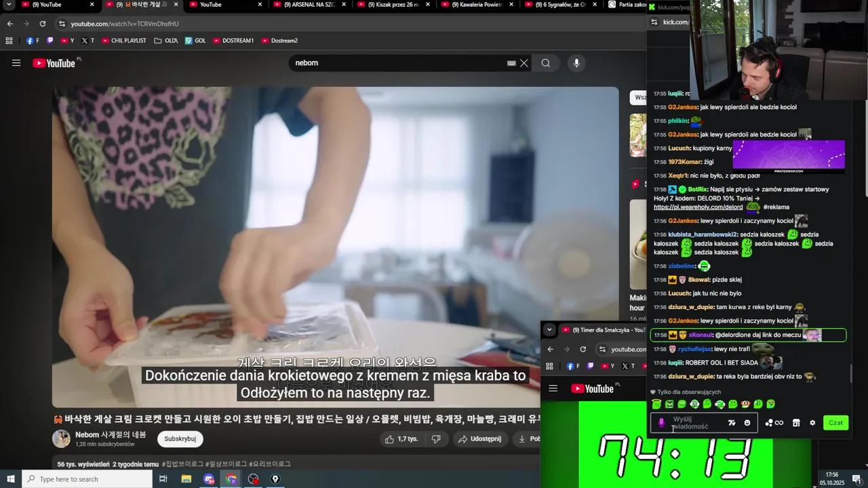
Task: Click the Subskrybuj button
Action: click(180, 439)
